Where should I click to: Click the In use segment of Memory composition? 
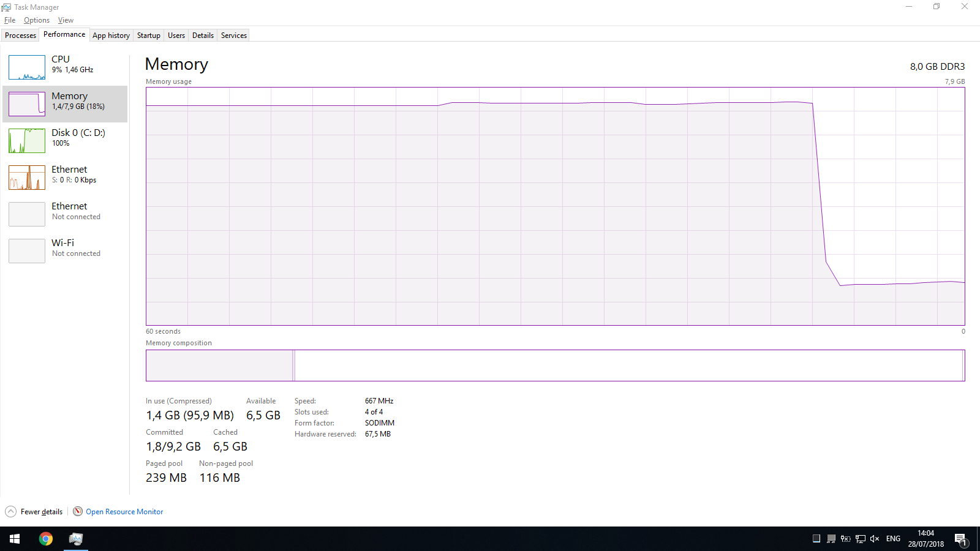point(219,365)
